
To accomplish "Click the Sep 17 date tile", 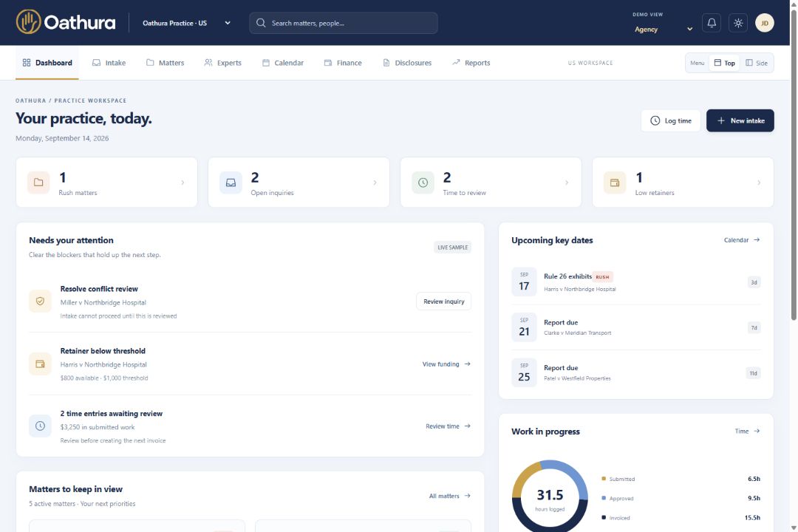I will (x=524, y=282).
